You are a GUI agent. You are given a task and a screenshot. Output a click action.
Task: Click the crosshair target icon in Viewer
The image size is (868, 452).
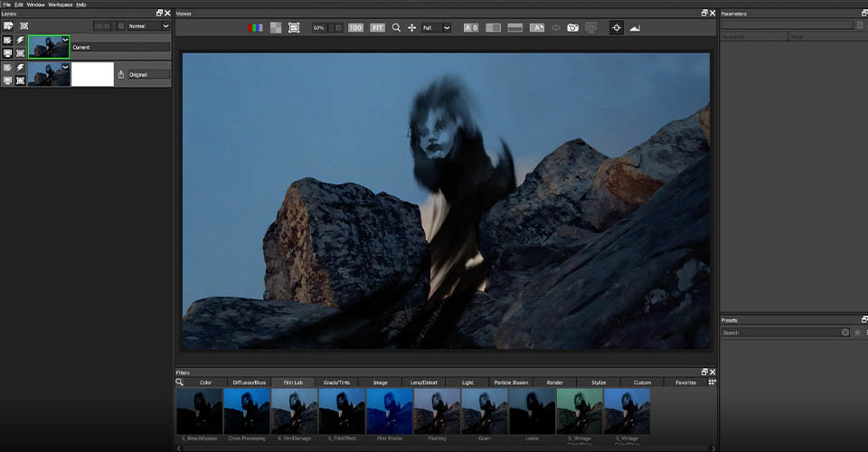[616, 28]
